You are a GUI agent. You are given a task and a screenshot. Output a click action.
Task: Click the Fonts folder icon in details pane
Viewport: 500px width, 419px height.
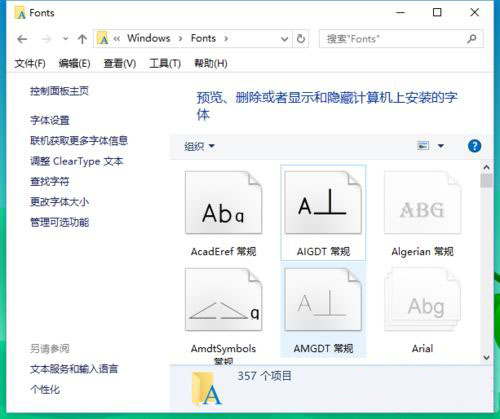pos(206,389)
